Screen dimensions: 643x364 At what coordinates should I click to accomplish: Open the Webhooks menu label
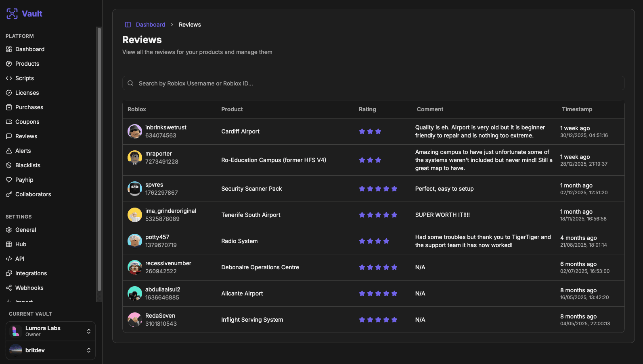(29, 288)
